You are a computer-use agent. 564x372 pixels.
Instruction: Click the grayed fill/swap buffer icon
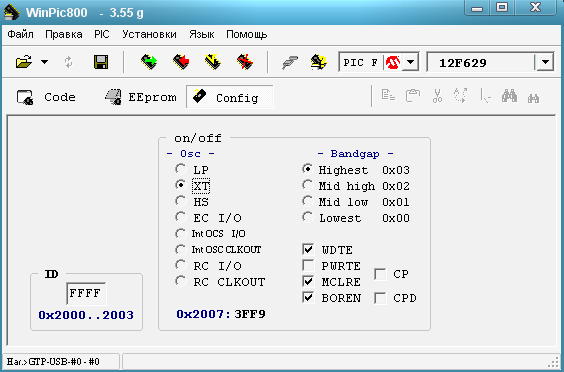click(461, 96)
